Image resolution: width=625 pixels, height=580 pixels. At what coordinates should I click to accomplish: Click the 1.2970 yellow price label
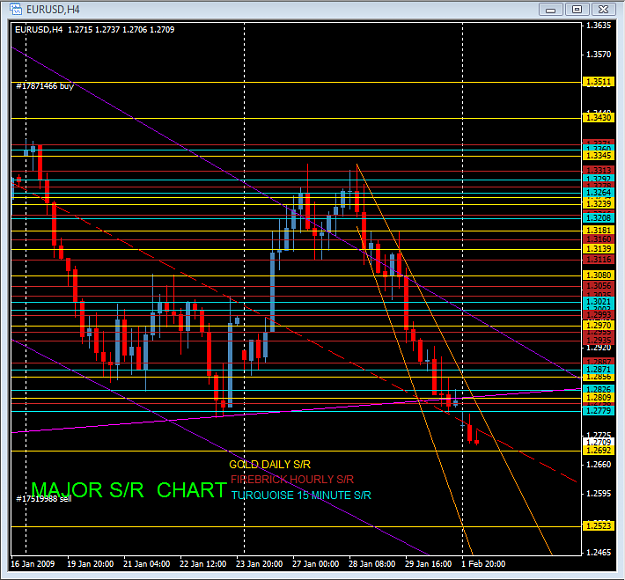598,325
